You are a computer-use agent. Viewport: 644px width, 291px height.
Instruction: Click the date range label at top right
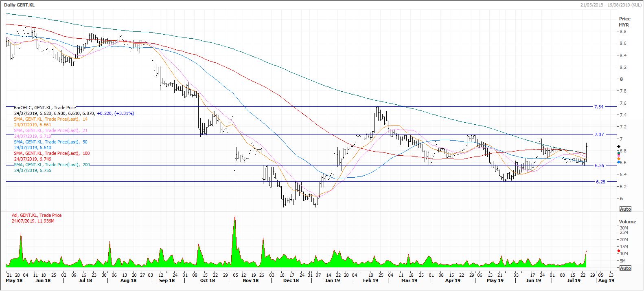pyautogui.click(x=611, y=5)
